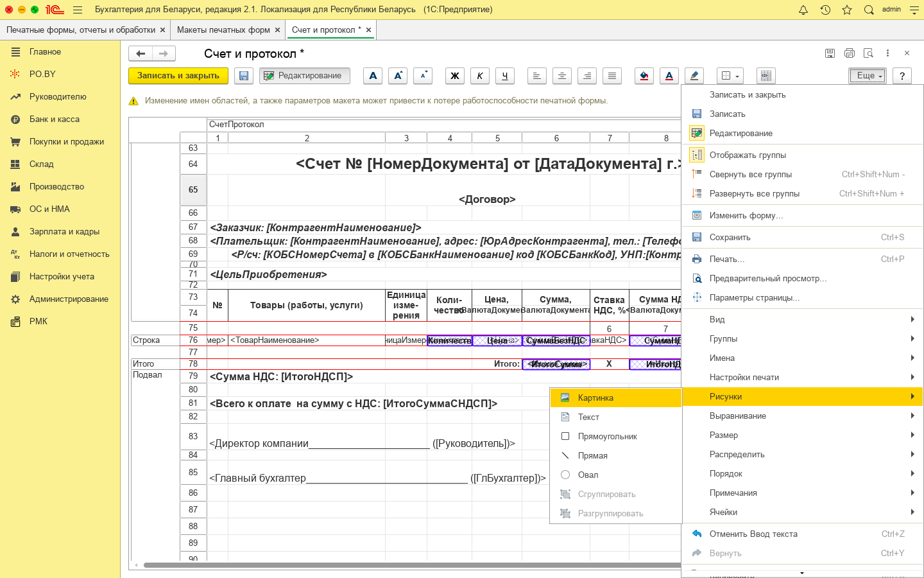Image resolution: width=924 pixels, height=578 pixels.
Task: Open the history clock icon
Action: point(825,10)
